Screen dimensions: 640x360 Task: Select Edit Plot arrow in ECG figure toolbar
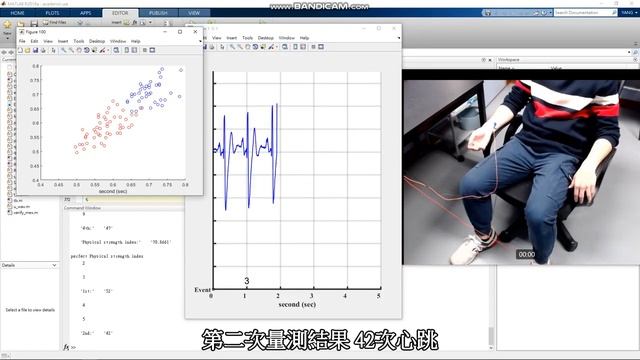tap(222, 47)
